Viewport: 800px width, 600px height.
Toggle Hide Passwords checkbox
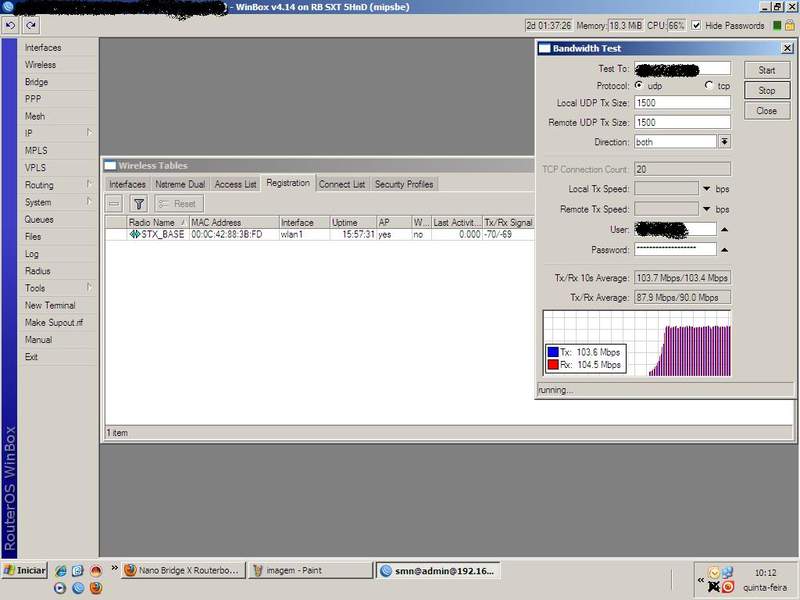696,25
